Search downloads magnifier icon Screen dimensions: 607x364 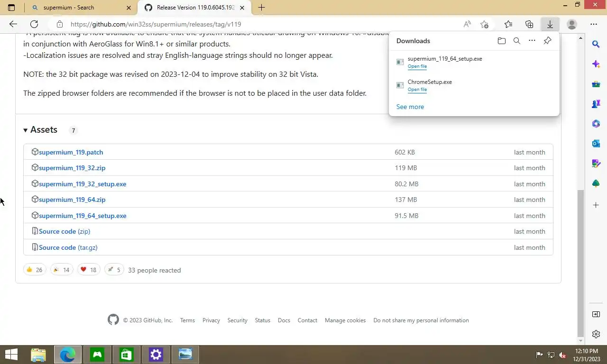pos(517,41)
